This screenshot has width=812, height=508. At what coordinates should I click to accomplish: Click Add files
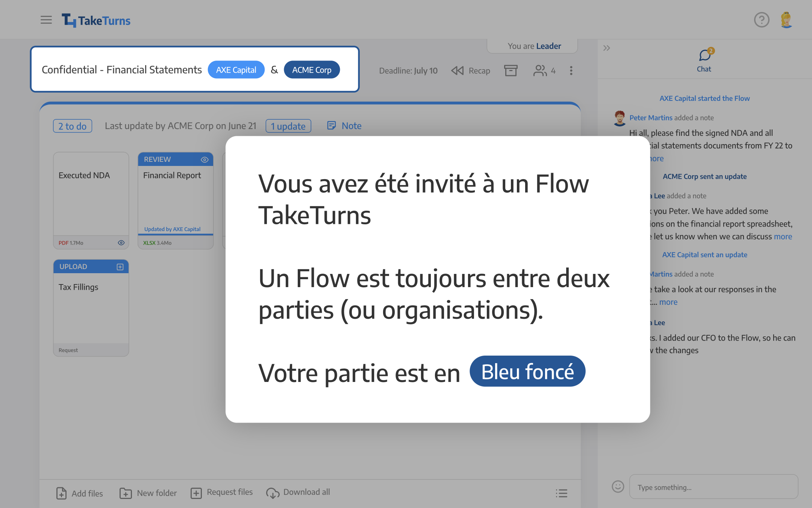tap(79, 493)
